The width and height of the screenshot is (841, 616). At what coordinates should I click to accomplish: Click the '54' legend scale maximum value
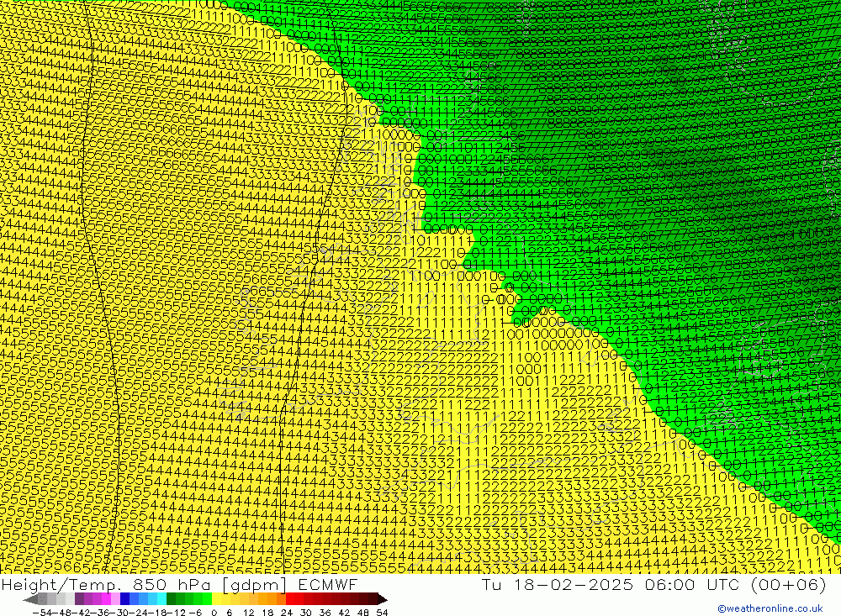(382, 613)
